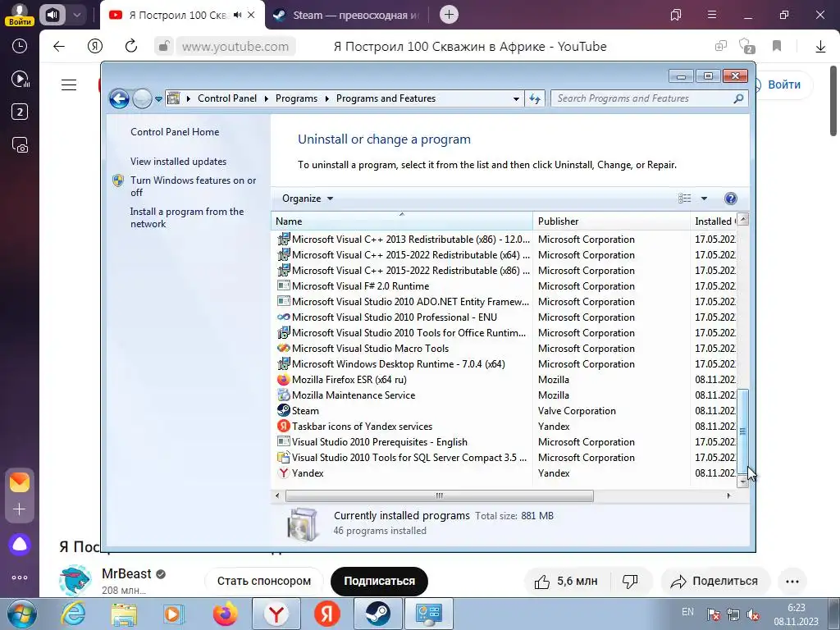This screenshot has height=630, width=840.
Task: Open recent pages dropdown next to Forward arrow
Action: pos(158,99)
